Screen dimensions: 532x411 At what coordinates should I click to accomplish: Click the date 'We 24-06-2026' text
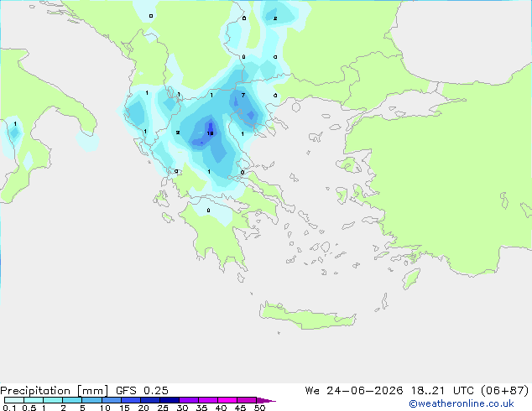pyautogui.click(x=354, y=391)
